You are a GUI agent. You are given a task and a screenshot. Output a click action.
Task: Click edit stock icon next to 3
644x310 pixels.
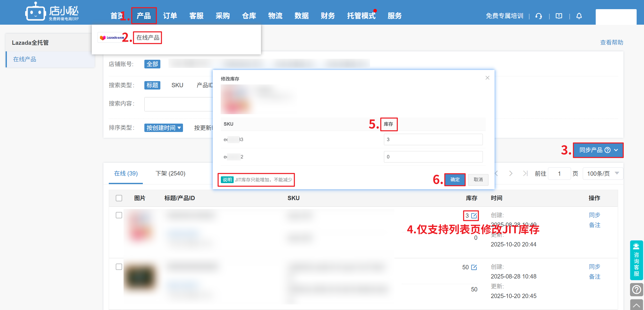[x=474, y=216]
